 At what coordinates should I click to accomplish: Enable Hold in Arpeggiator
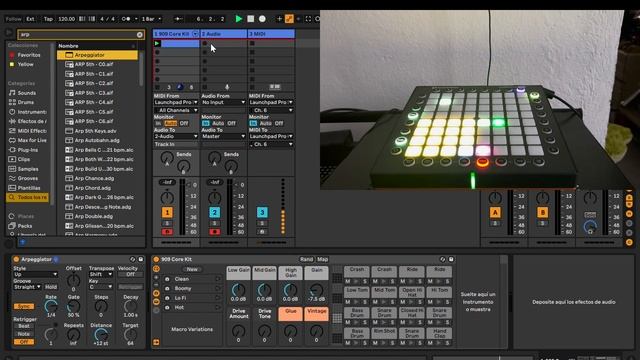tap(51, 287)
